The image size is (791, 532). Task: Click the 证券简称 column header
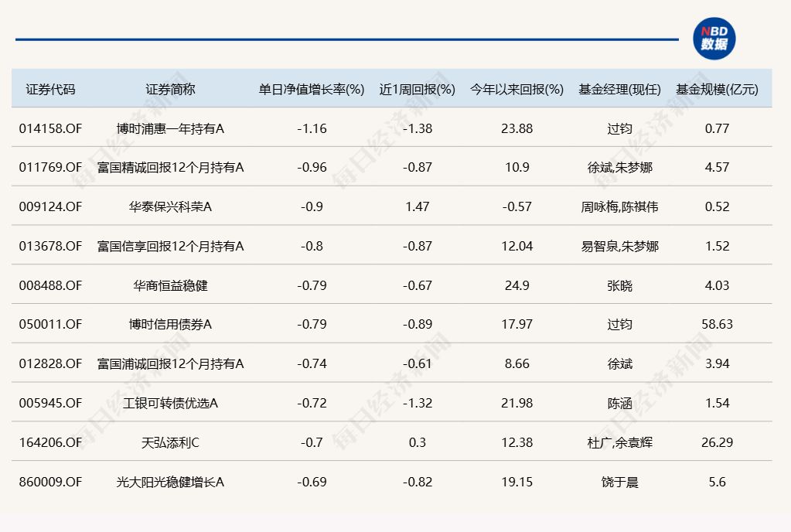pyautogui.click(x=170, y=89)
